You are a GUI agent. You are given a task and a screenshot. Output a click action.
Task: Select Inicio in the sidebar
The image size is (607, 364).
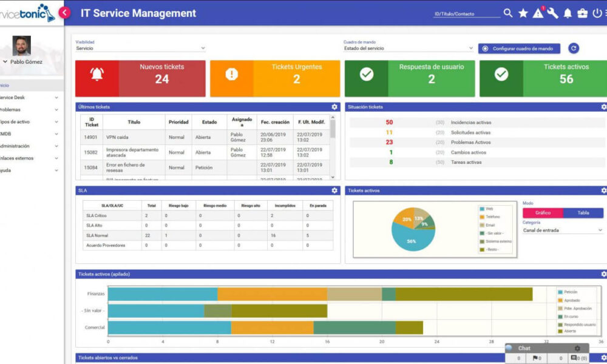(x=11, y=84)
